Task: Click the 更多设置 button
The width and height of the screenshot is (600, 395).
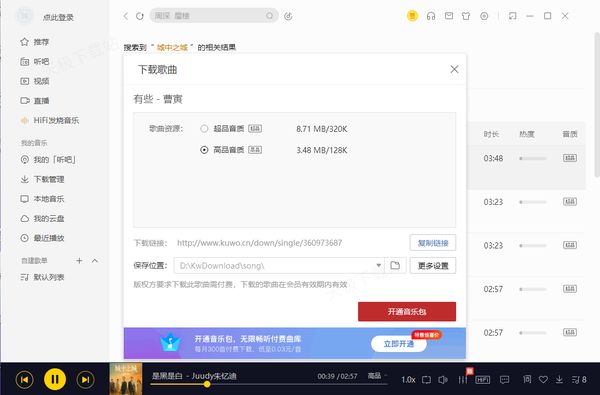Action: pos(433,265)
